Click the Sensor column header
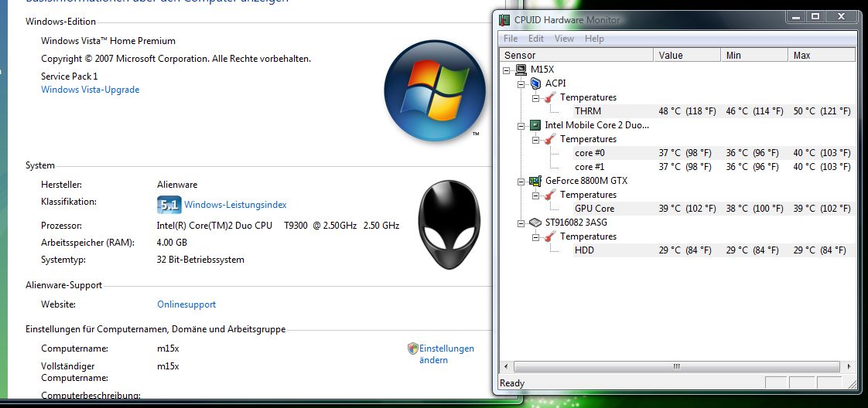This screenshot has width=868, height=408. coord(577,56)
